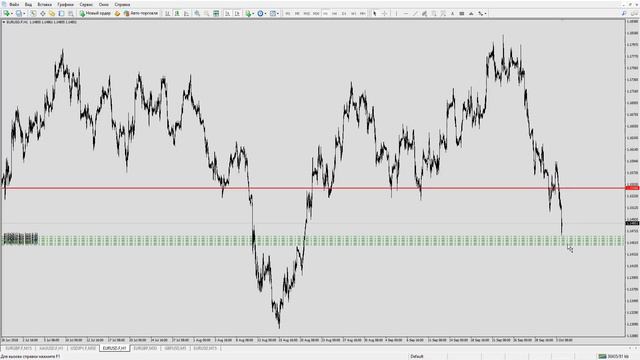Select the W1 timeframe
Image resolution: width=640 pixels, height=360 pixels.
(x=353, y=13)
